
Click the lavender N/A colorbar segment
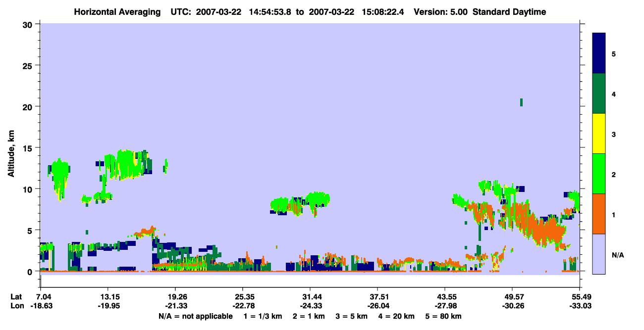coord(599,254)
